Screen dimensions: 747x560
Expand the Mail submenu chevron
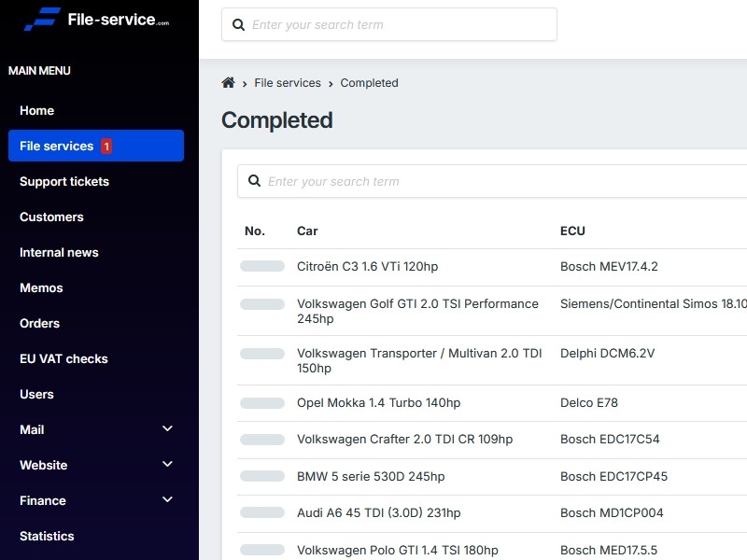click(167, 428)
